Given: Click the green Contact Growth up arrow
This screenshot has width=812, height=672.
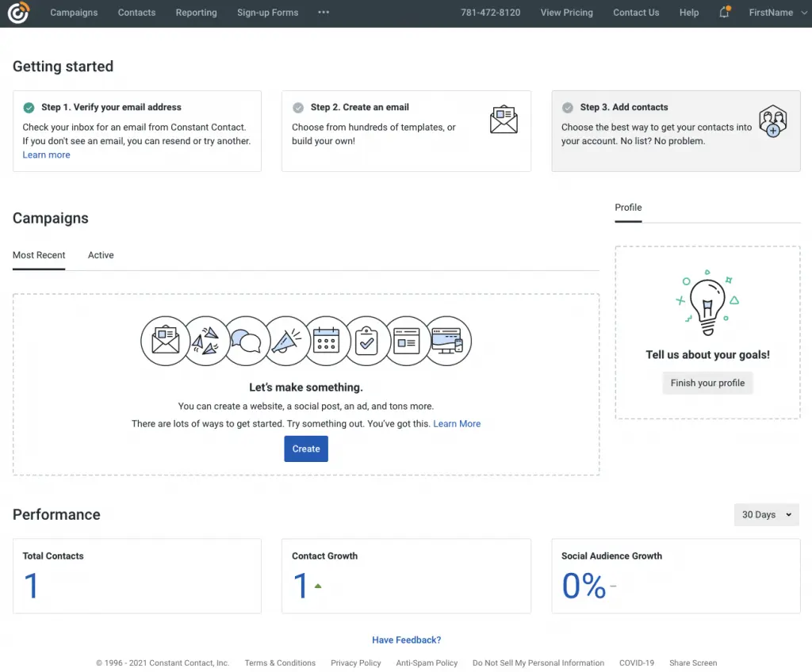Looking at the screenshot, I should pos(318,586).
